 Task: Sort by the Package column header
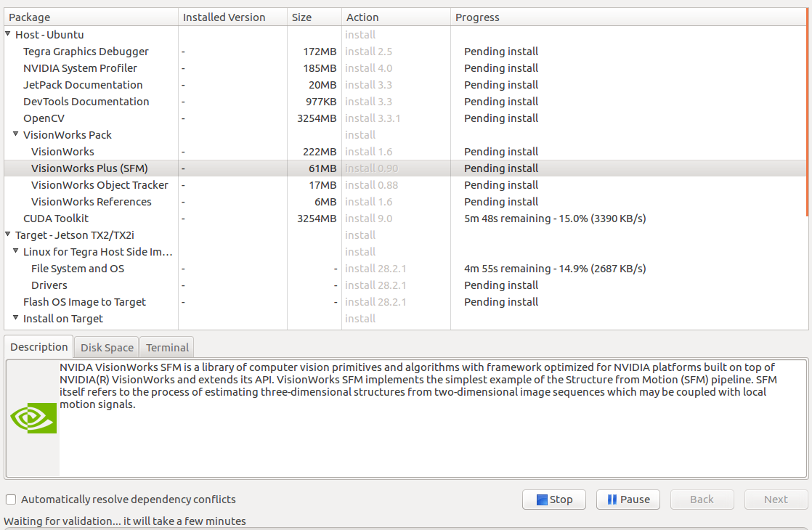pyautogui.click(x=91, y=17)
